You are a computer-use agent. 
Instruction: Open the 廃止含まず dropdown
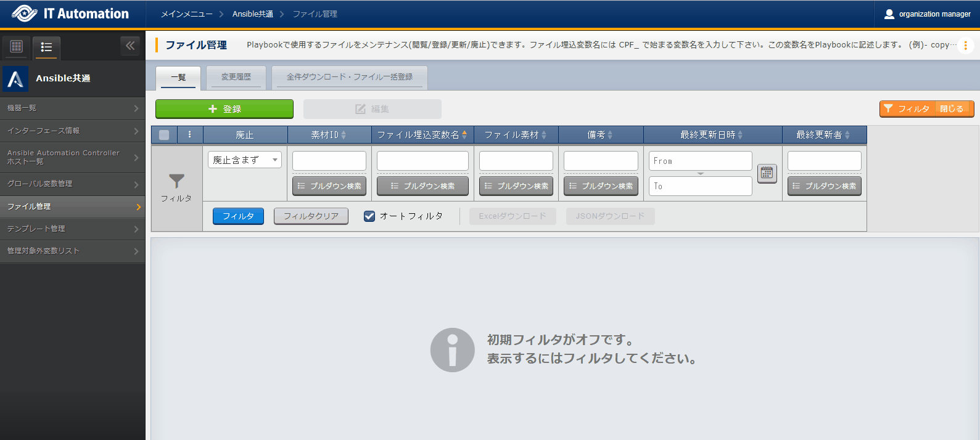[244, 160]
